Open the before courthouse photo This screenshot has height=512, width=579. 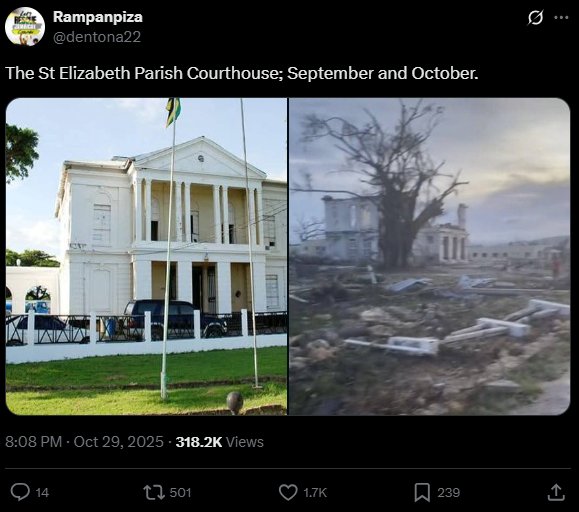coord(146,256)
